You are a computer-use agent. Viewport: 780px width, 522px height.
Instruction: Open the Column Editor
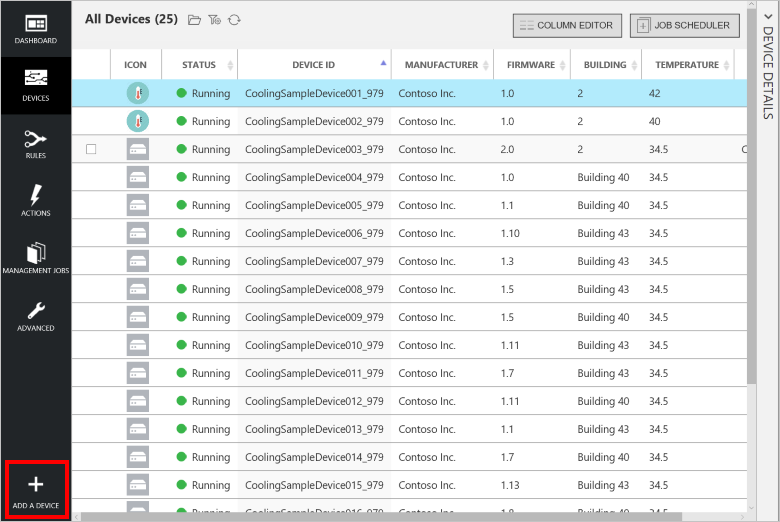[x=567, y=25]
